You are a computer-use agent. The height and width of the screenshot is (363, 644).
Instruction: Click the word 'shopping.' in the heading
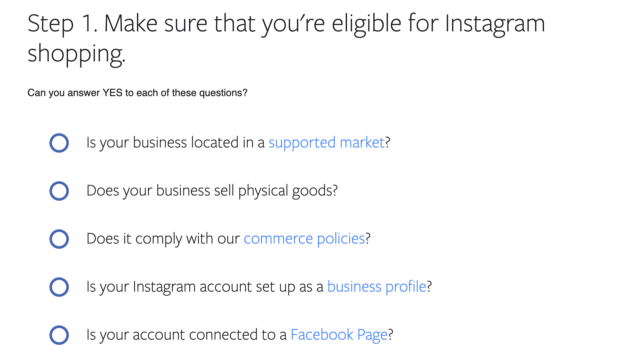point(76,54)
